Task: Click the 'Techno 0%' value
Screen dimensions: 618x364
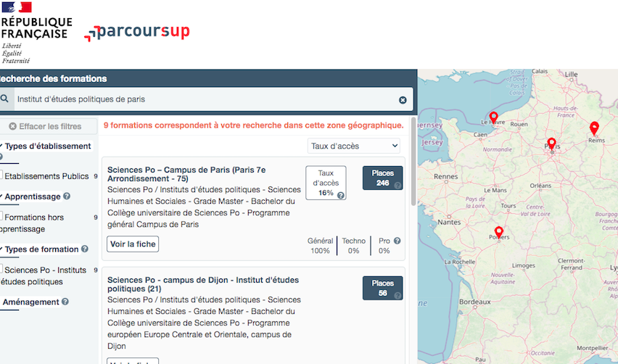Action: [353, 246]
